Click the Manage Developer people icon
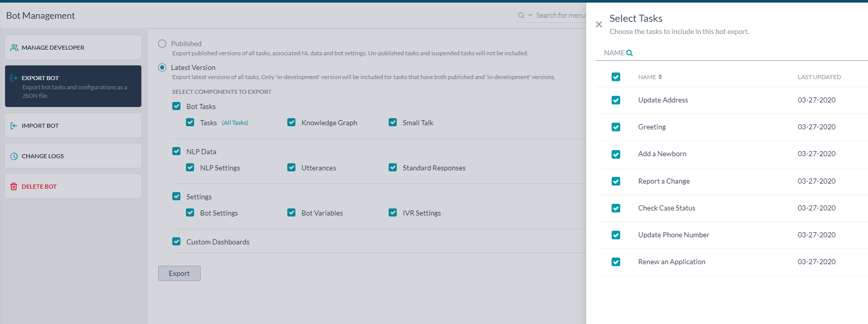This screenshot has height=324, width=868. point(14,48)
